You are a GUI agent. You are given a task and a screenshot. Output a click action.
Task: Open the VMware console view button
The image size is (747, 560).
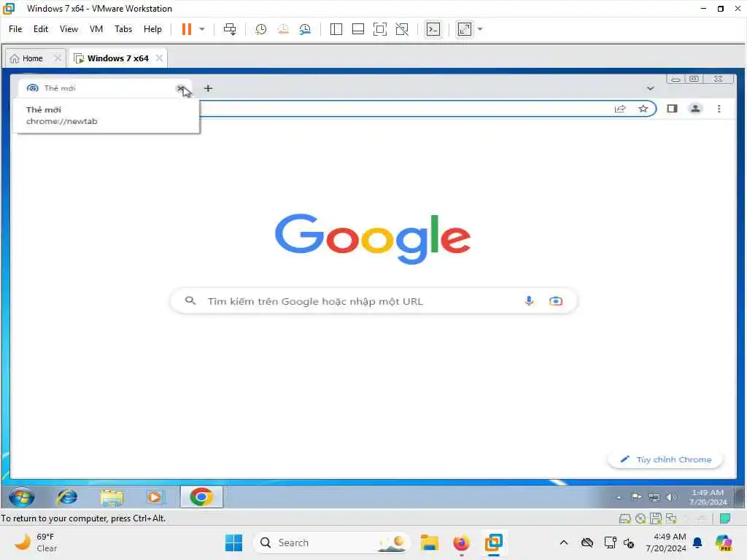pyautogui.click(x=433, y=29)
